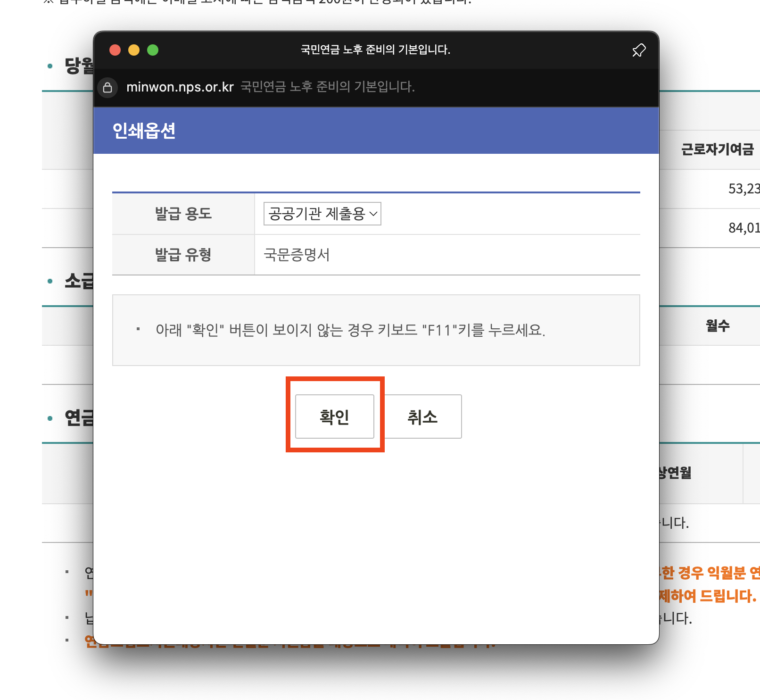Viewport: 760px width, 700px height.
Task: Expand the 발급 유형 field showing 국문증명서
Action: (297, 255)
